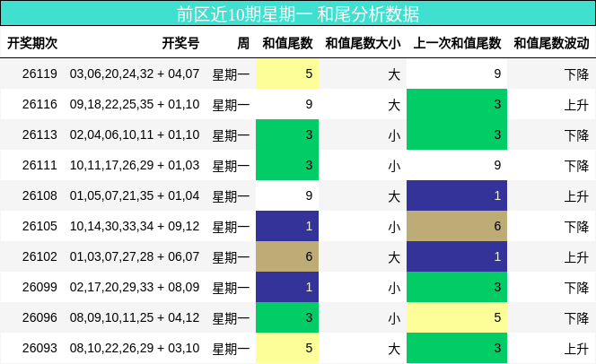The image size is (596, 364).
Task: Select numbers 10,14,30,33,34 + 09,12
Action: point(135,226)
